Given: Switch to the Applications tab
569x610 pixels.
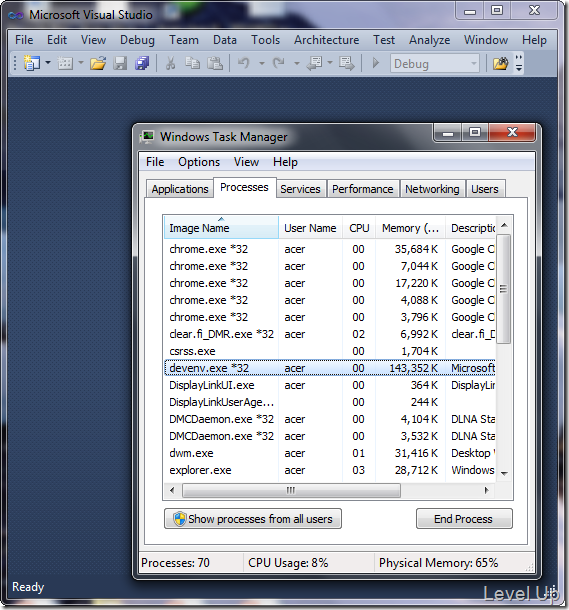Looking at the screenshot, I should (180, 189).
